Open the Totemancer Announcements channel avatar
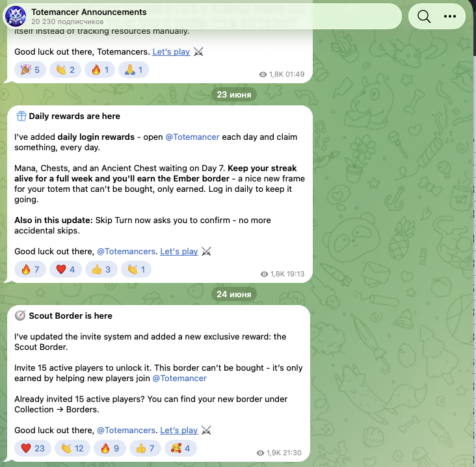Viewport: 476px width, 467px height. 16,16
